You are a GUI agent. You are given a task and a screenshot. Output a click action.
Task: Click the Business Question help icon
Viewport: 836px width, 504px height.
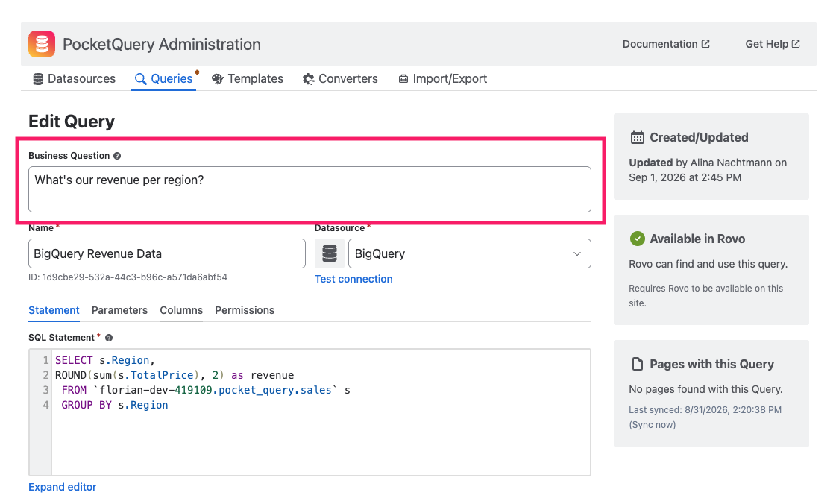(117, 156)
